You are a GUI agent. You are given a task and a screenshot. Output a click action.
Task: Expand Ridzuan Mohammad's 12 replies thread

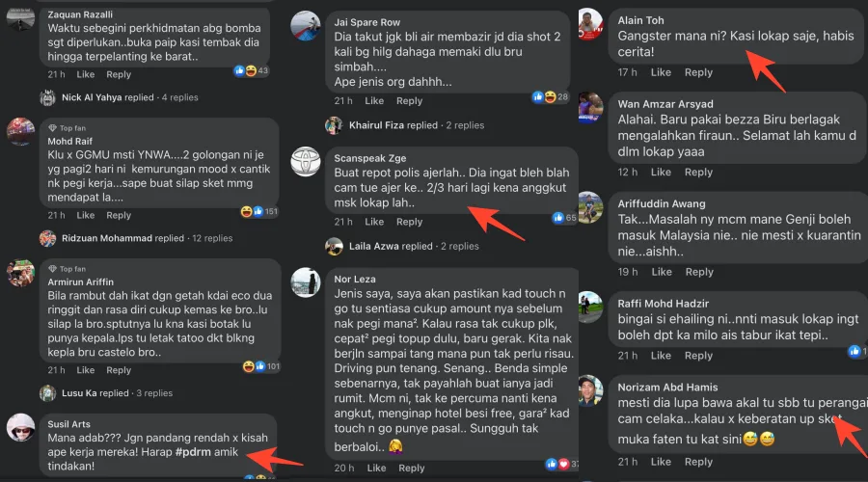click(147, 238)
